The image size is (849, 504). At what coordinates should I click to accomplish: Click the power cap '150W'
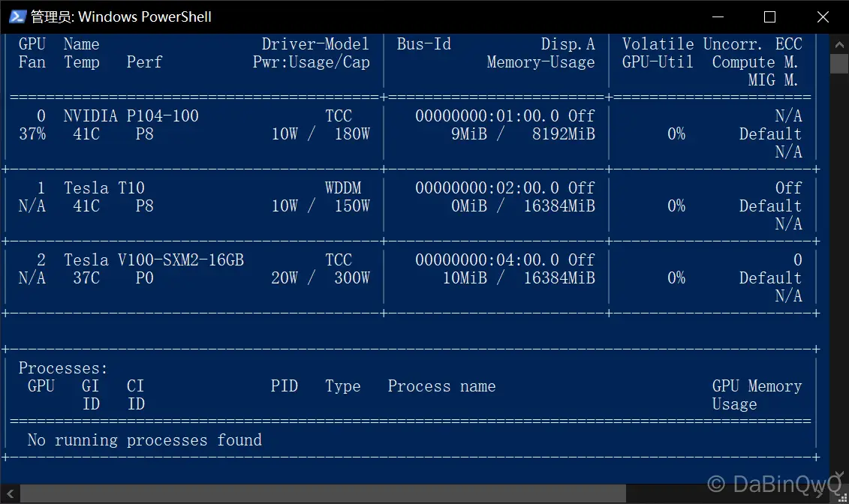(x=352, y=205)
